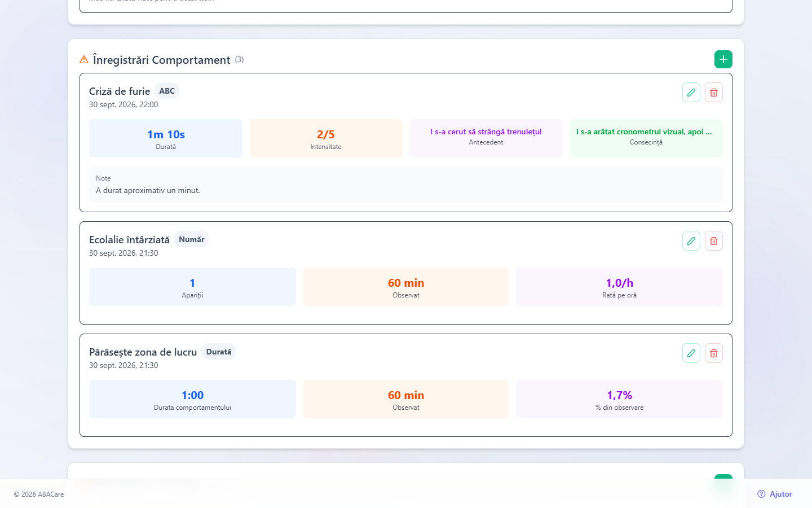The width and height of the screenshot is (812, 508).
Task: Click the note 'A durat aproximativ un minut.'
Action: [148, 190]
